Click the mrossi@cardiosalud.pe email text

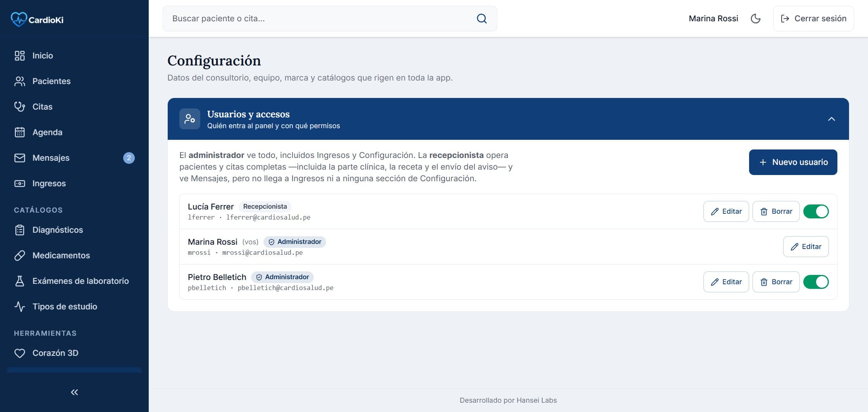(x=262, y=253)
